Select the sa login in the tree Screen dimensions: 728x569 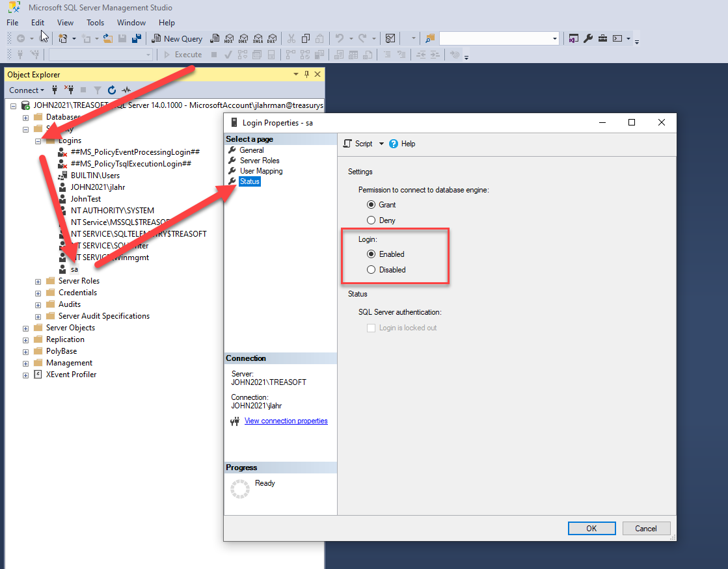74,269
